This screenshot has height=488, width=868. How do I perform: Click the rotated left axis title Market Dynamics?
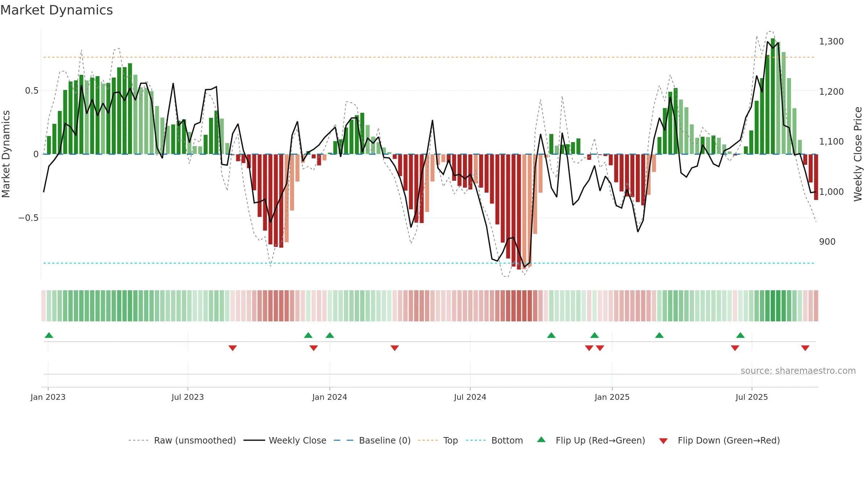(6, 154)
